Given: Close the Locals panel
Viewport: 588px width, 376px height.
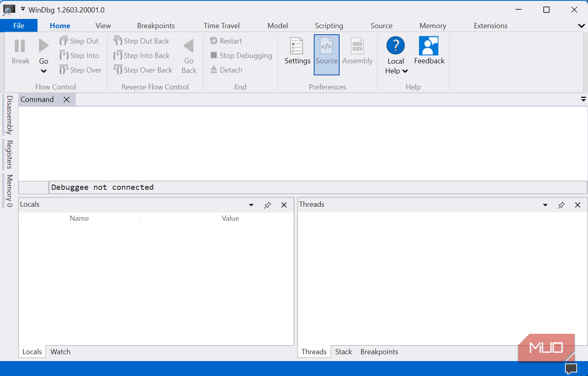Looking at the screenshot, I should pyautogui.click(x=284, y=205).
